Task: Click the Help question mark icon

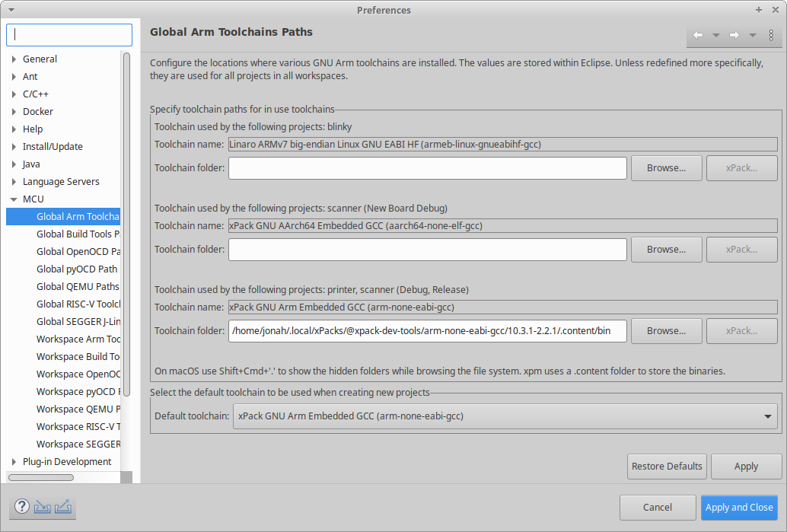Action: [21, 506]
